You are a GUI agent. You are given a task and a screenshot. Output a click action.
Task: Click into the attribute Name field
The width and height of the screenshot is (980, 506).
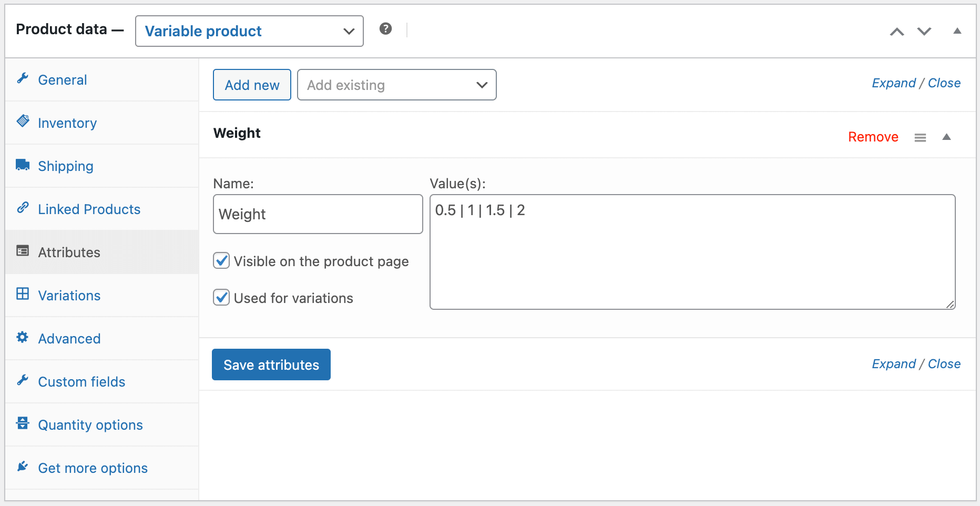click(x=318, y=214)
